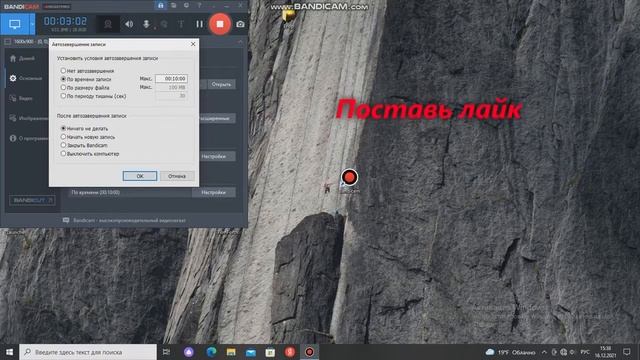Open Mail app from taskbar

coord(251,352)
